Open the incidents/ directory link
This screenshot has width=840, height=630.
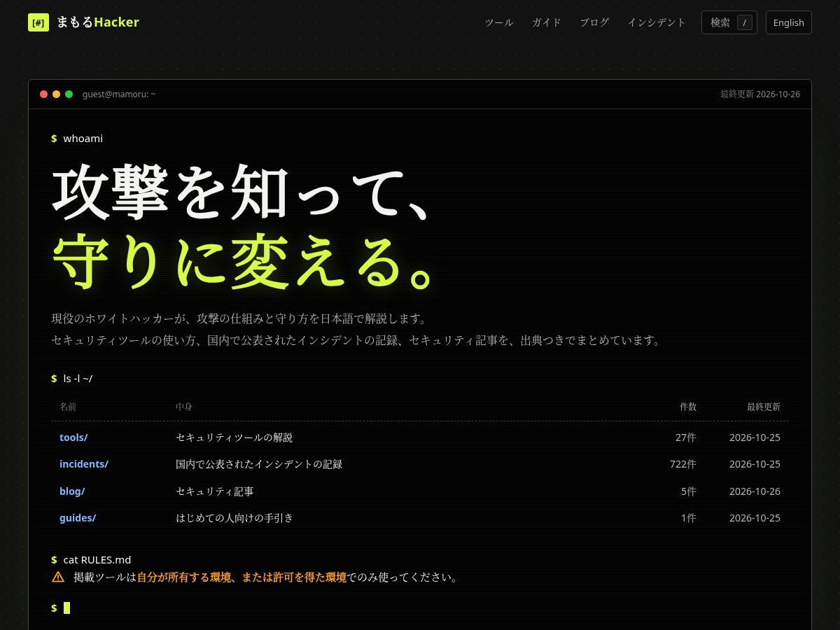[84, 464]
